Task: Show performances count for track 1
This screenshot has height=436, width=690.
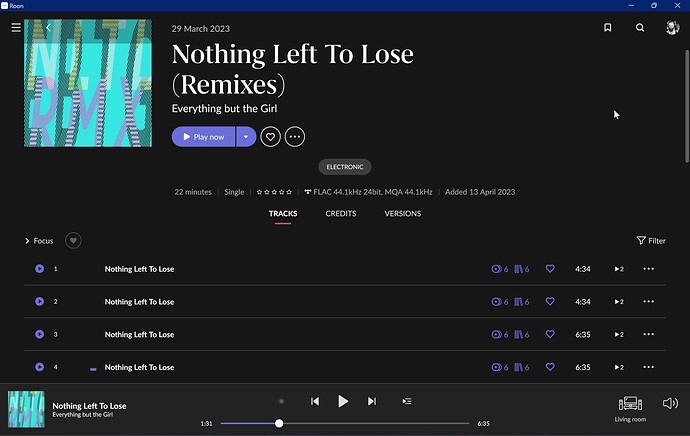Action: [x=500, y=269]
